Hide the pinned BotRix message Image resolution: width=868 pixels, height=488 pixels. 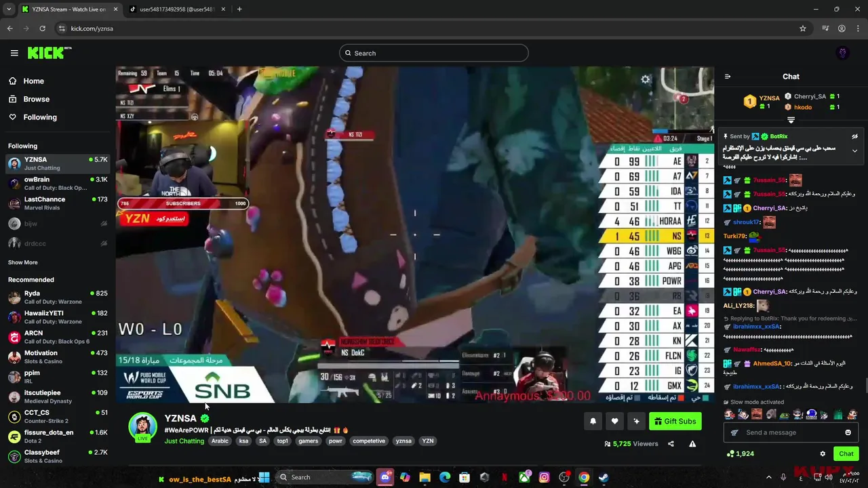[x=854, y=136]
